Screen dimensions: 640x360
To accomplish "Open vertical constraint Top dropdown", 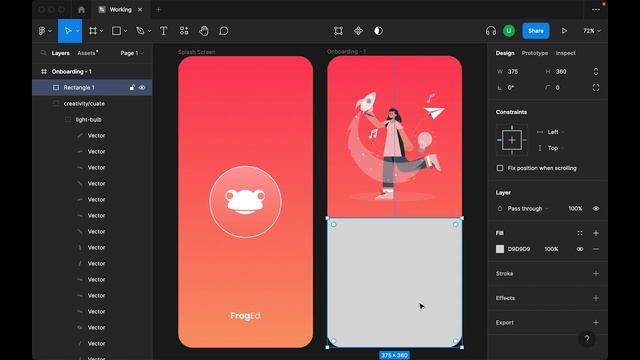I will [556, 148].
